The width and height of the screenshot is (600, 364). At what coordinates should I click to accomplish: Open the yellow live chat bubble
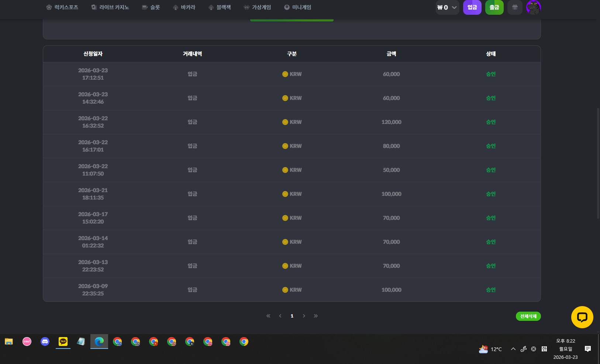point(582,317)
